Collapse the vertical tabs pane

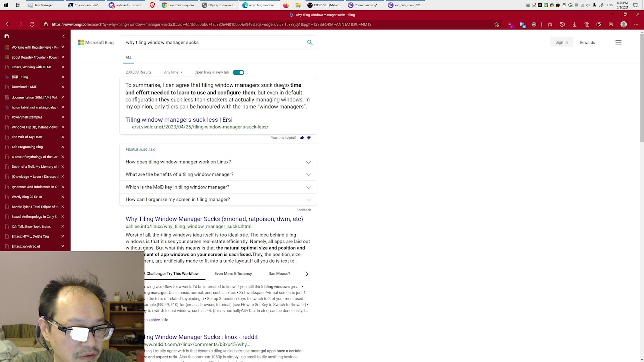[63, 36]
